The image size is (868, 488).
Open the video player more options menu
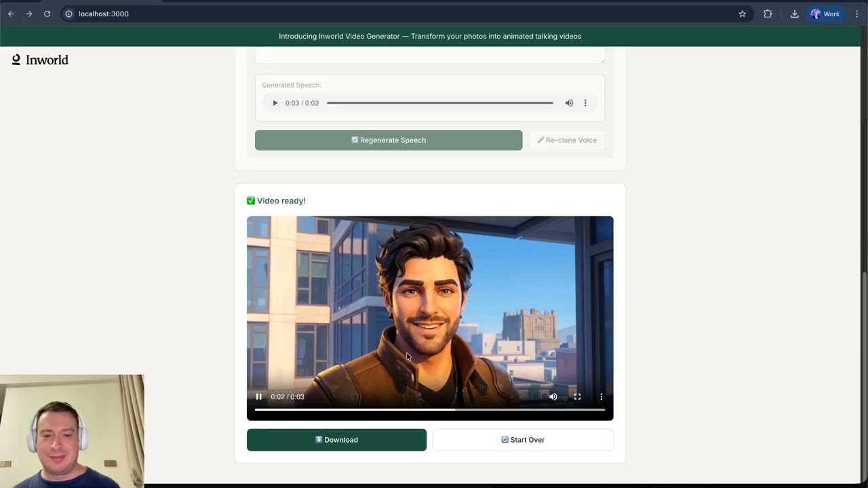point(601,396)
